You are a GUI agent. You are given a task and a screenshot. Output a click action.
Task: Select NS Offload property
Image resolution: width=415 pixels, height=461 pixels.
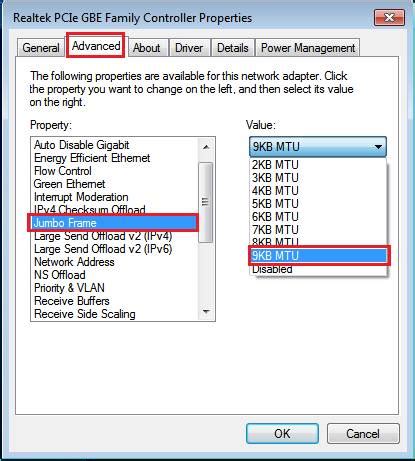(115, 275)
